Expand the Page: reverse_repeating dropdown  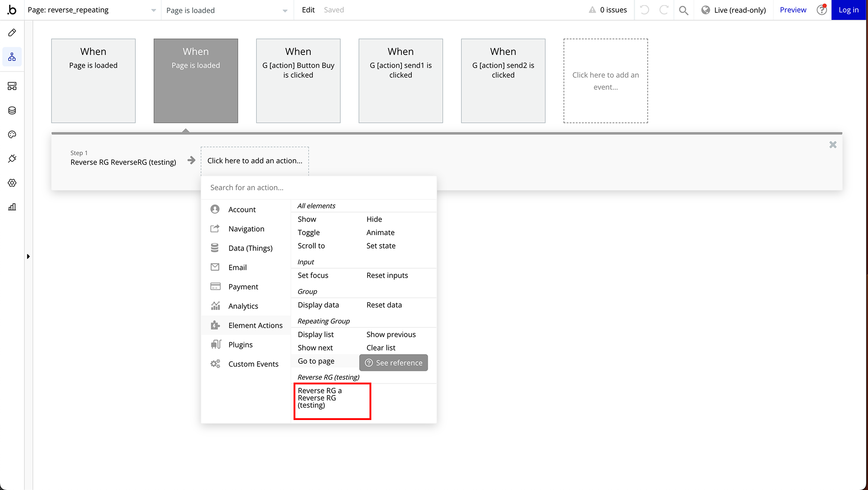92,10
